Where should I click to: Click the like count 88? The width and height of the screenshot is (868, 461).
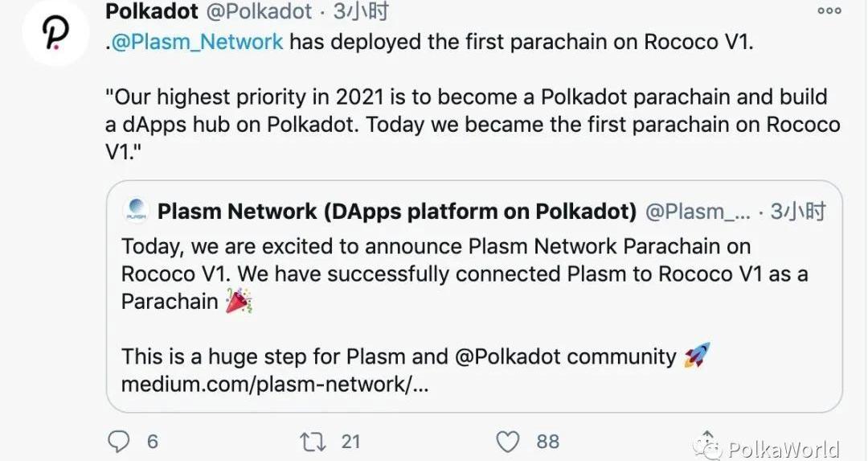pos(547,442)
